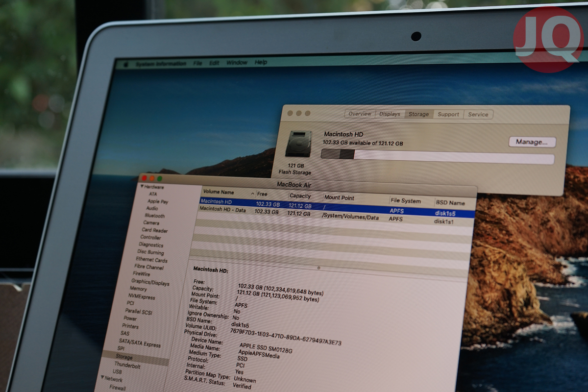Viewport: 588px width, 392px height.
Task: Open the Window menu
Action: (237, 63)
